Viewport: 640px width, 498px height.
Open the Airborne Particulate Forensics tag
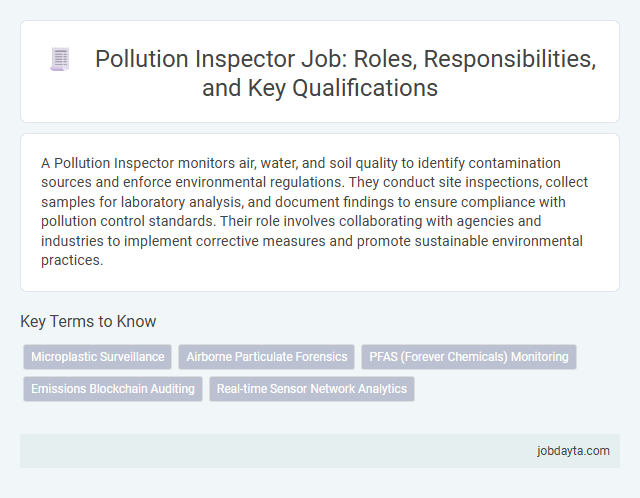click(267, 357)
